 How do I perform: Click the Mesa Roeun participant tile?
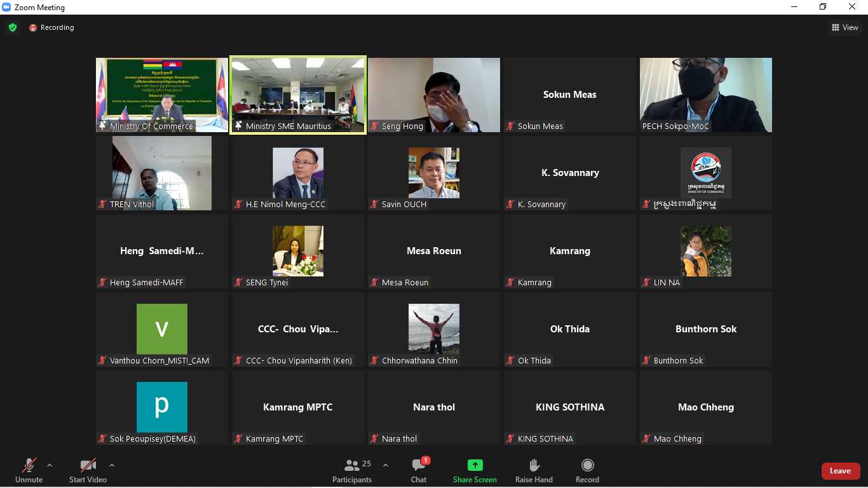click(x=434, y=251)
